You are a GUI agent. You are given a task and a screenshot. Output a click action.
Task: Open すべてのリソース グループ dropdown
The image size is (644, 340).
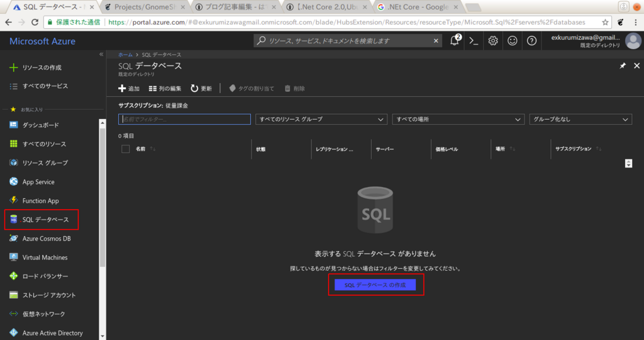pyautogui.click(x=321, y=119)
